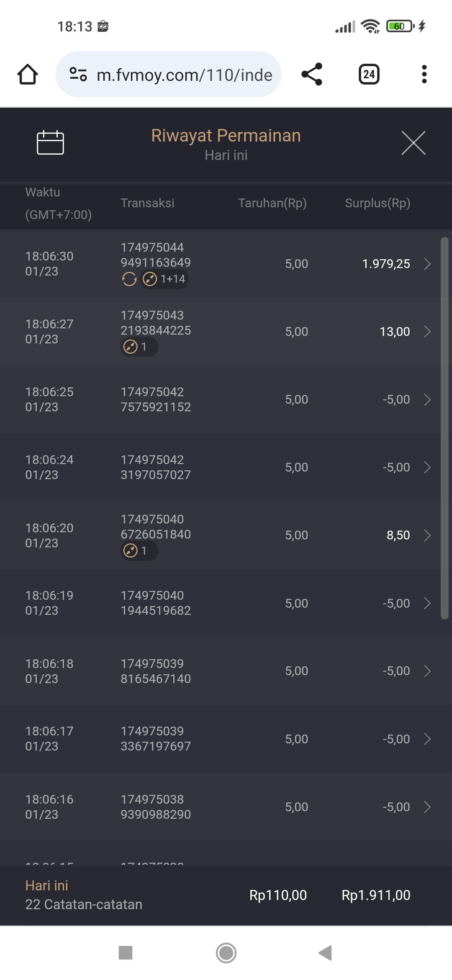Expand the 13,00 surplus row chevron
The height and width of the screenshot is (980, 452).
(427, 332)
